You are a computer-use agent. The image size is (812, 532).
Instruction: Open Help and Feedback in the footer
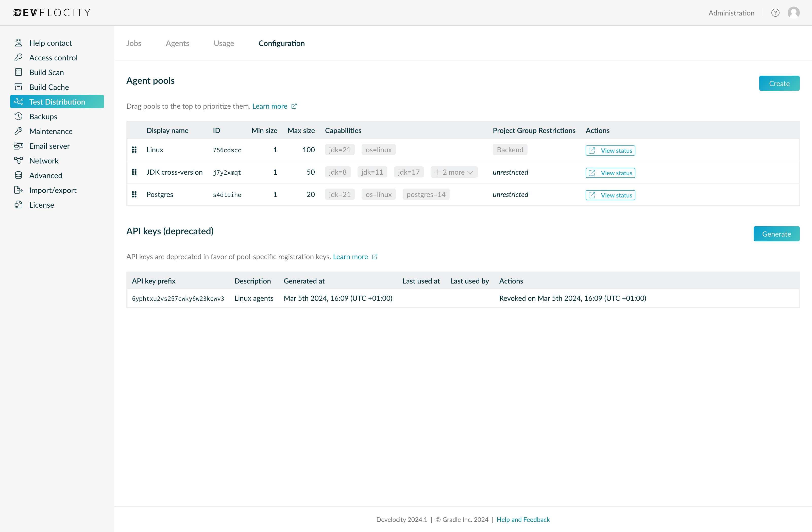point(523,519)
